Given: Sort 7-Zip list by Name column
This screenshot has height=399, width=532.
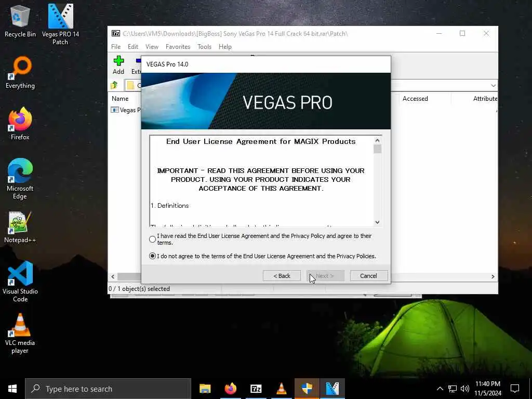Looking at the screenshot, I should (x=120, y=99).
